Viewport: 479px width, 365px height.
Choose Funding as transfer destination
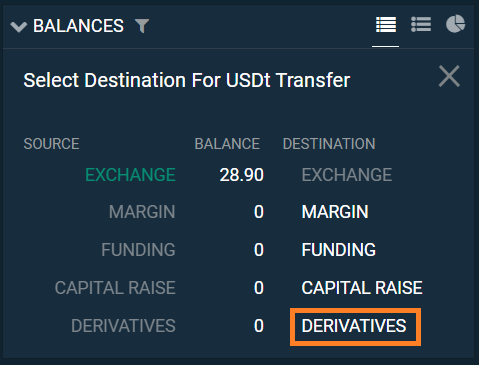pos(339,250)
